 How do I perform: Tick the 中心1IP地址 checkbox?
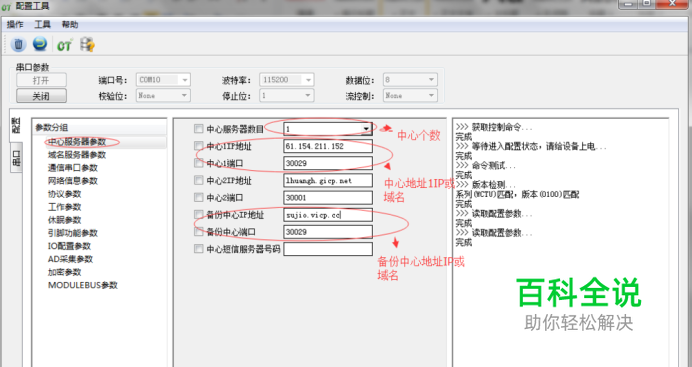199,146
